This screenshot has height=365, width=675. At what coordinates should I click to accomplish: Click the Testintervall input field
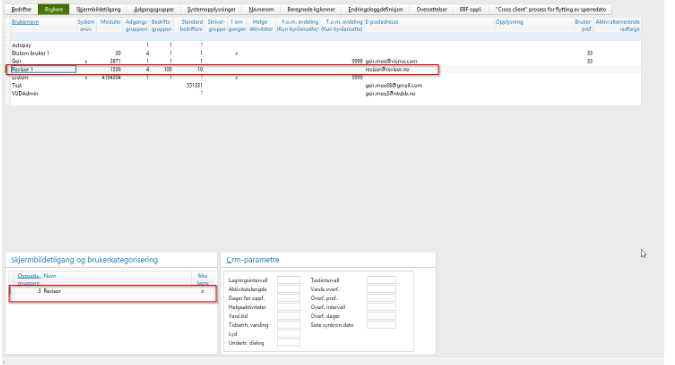381,280
